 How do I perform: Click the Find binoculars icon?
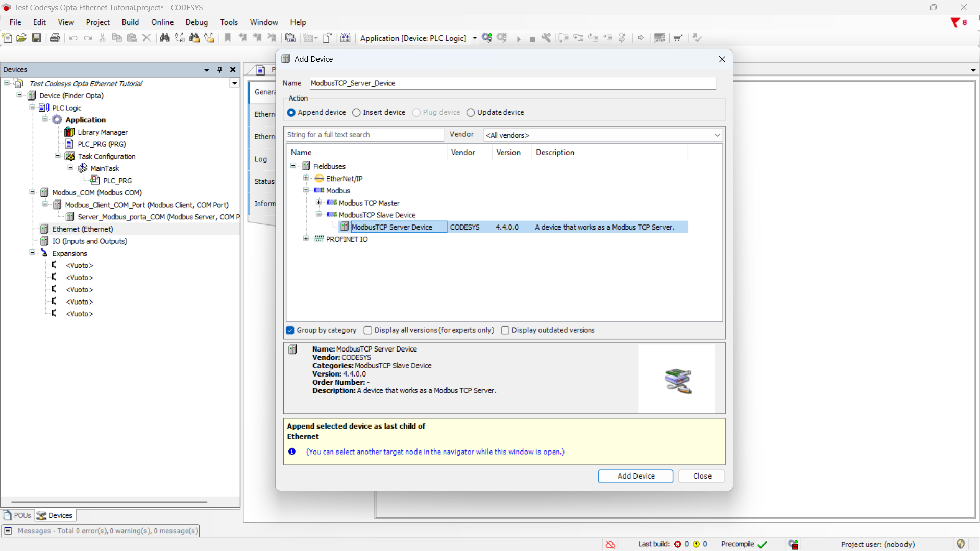click(164, 38)
